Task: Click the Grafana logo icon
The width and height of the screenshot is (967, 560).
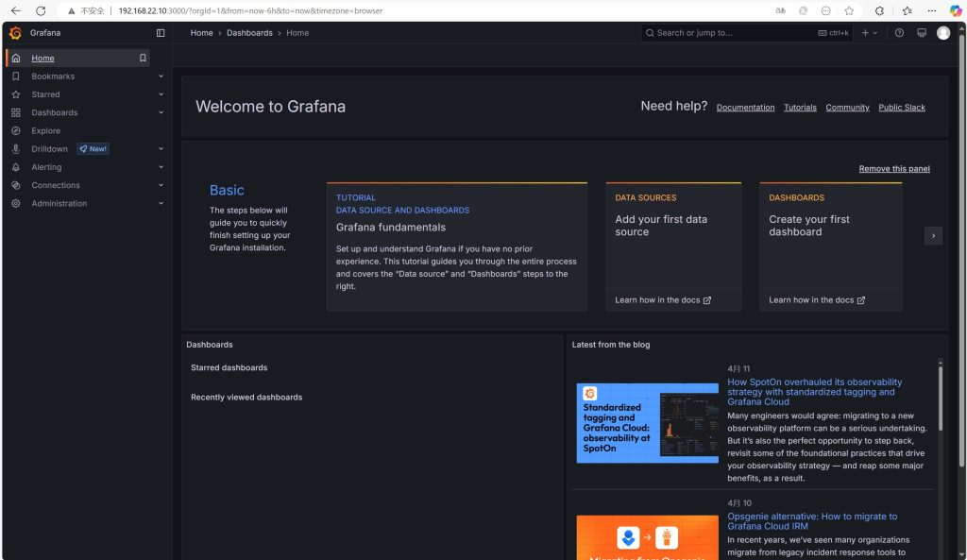Action: (15, 33)
